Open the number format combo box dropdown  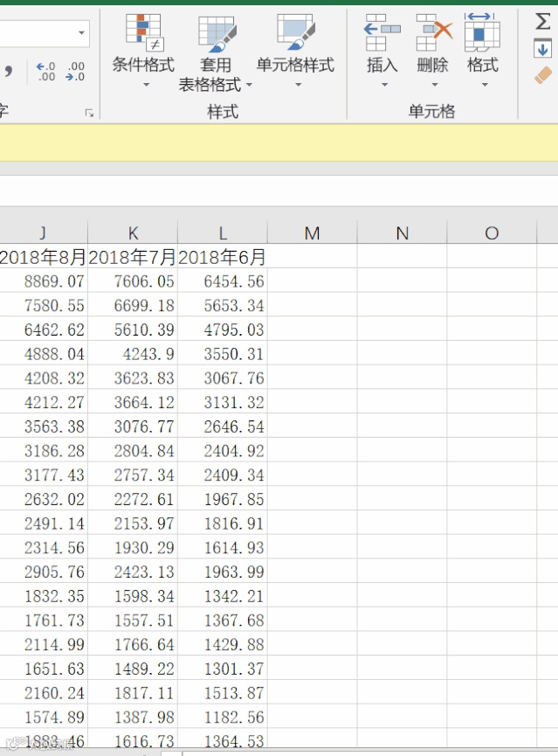coord(81,33)
